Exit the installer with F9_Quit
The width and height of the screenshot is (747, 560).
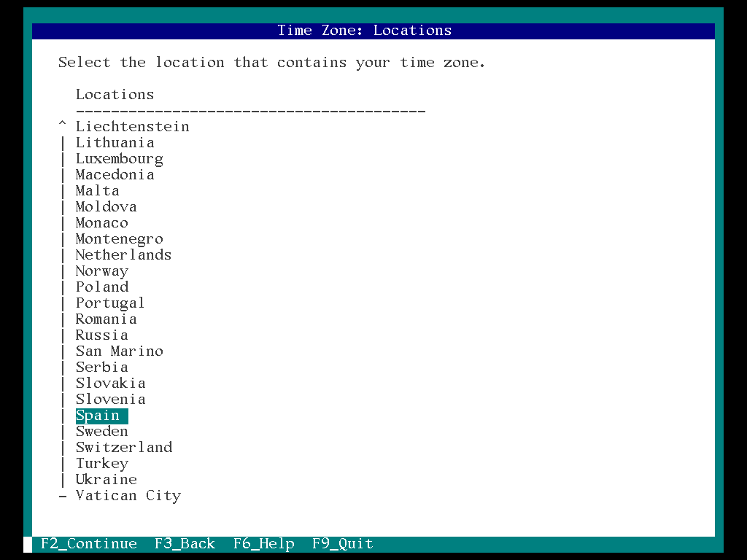coord(343,544)
